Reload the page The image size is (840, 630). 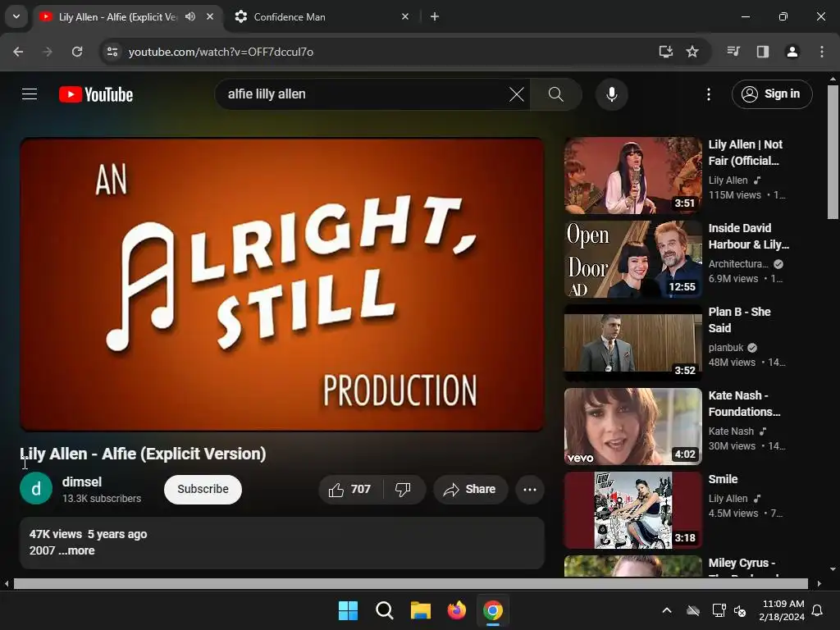point(77,52)
